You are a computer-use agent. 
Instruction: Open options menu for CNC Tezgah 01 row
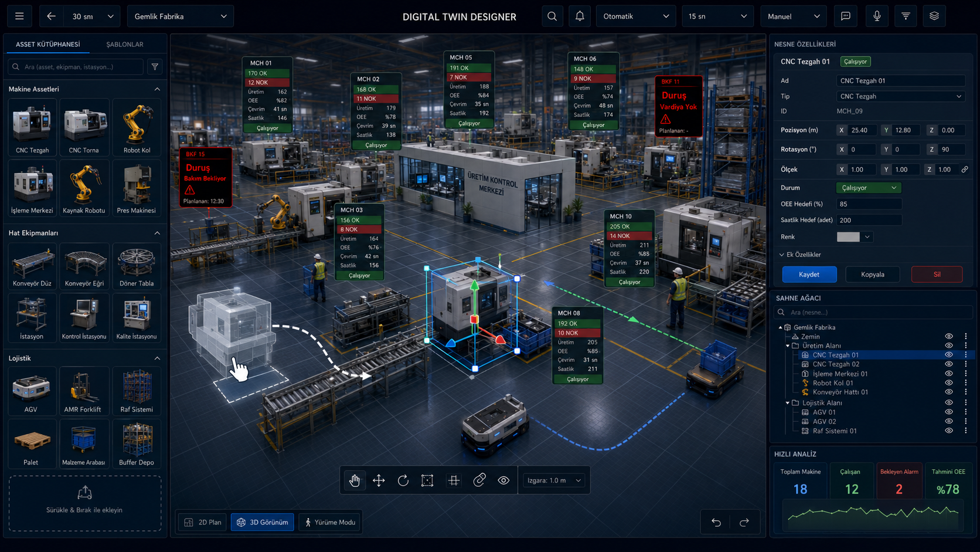(x=966, y=355)
